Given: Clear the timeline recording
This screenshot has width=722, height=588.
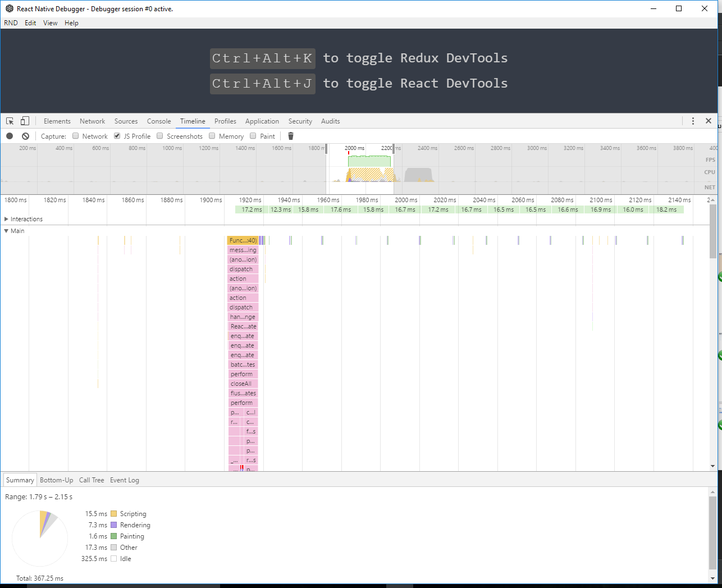Looking at the screenshot, I should point(25,136).
